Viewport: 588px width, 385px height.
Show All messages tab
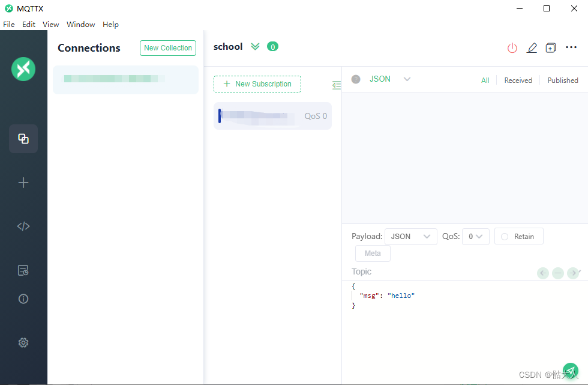point(485,80)
